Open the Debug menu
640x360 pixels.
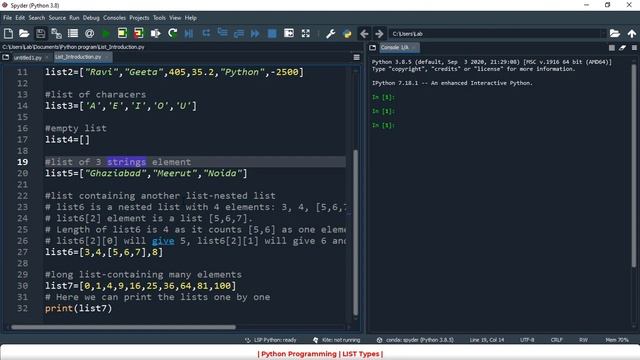[91, 18]
